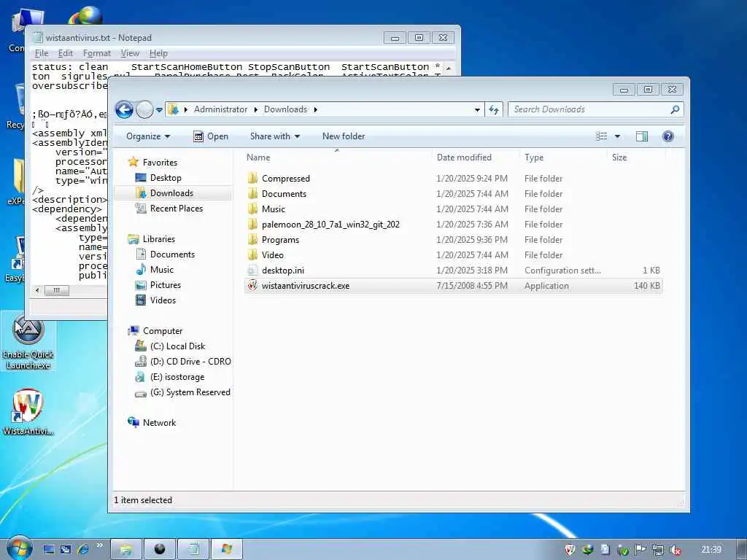The height and width of the screenshot is (560, 747).
Task: Click Administrator in the address breadcrumb
Action: (x=220, y=109)
